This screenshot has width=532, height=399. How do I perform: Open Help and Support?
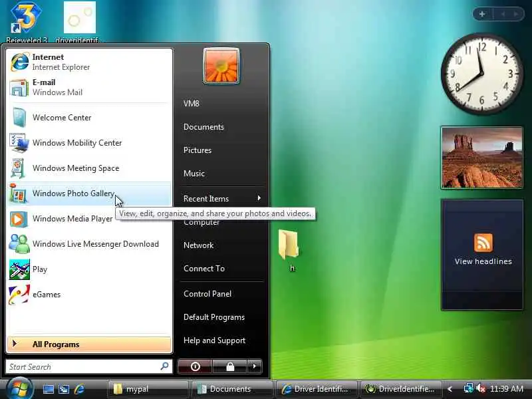(x=221, y=340)
